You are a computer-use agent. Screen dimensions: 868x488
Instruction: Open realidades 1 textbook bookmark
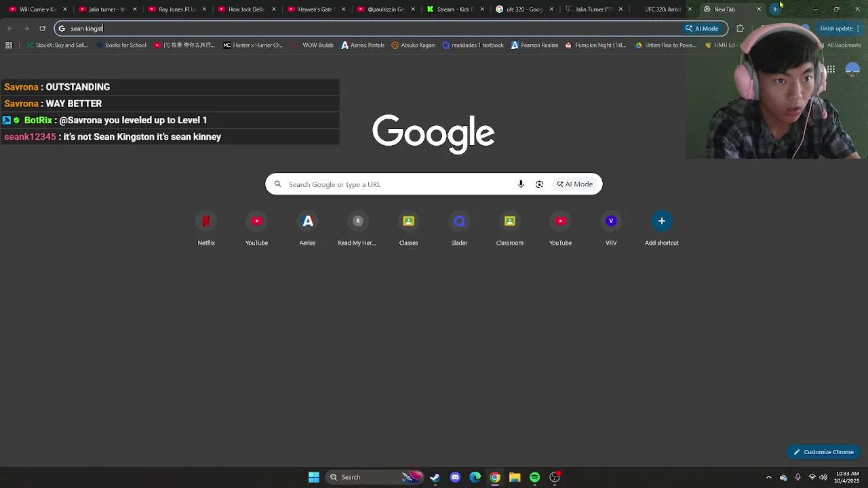pos(473,45)
